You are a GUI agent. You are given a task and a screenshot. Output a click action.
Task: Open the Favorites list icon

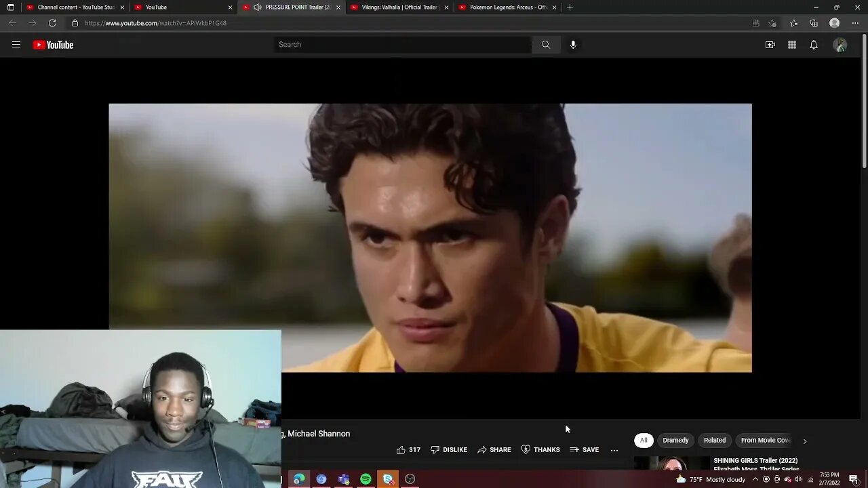(x=793, y=23)
